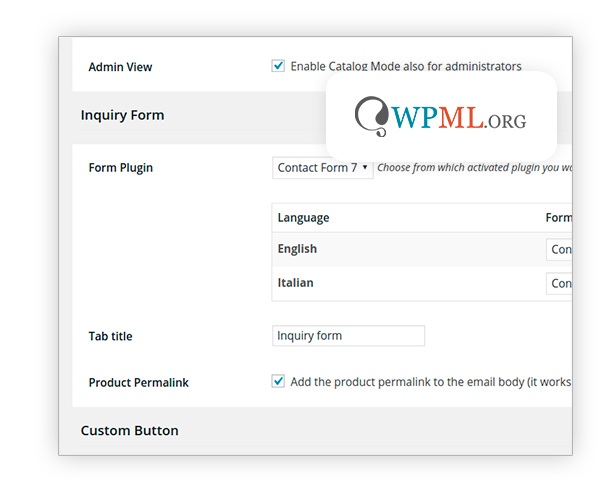This screenshot has height=492, width=600.
Task: Click the 'Enable Catalog Mode' checkbox label text
Action: 406,67
